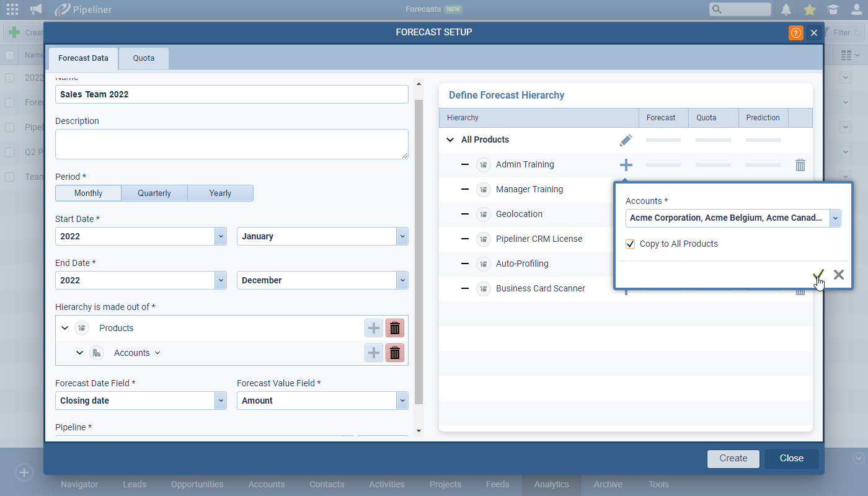Screen dimensions: 868x496
Task: Switch to the Quota tab
Action: click(x=143, y=58)
